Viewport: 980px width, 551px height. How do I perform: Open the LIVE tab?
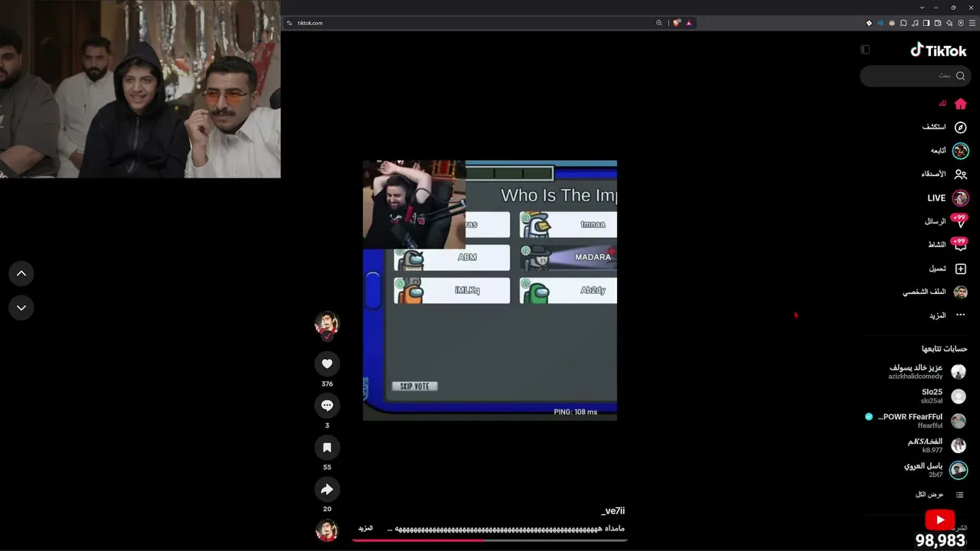948,198
